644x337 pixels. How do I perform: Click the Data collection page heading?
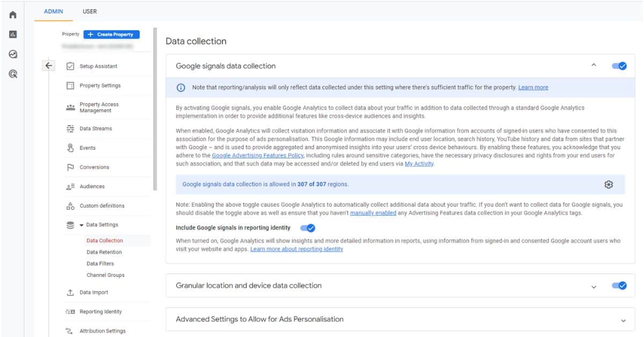click(x=196, y=41)
